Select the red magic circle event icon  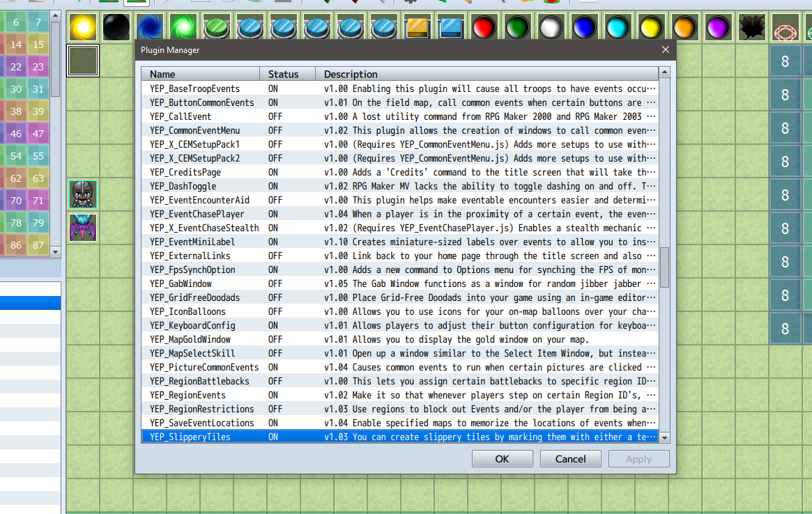pos(785,27)
